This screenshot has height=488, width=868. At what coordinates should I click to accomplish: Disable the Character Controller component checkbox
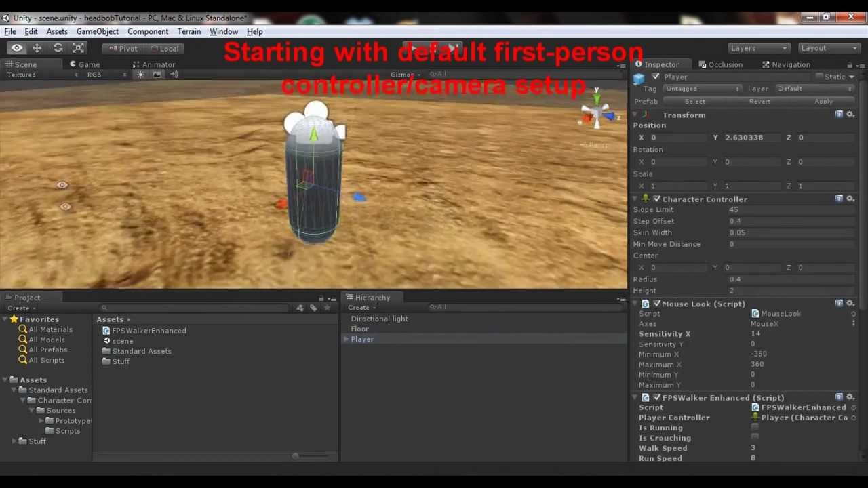tap(656, 199)
